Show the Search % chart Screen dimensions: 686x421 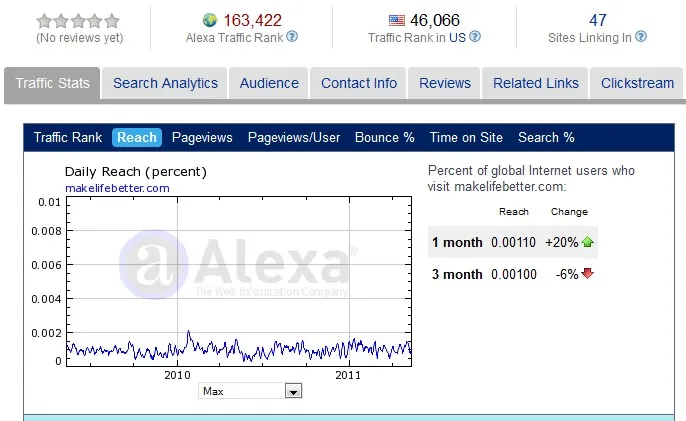tap(546, 137)
